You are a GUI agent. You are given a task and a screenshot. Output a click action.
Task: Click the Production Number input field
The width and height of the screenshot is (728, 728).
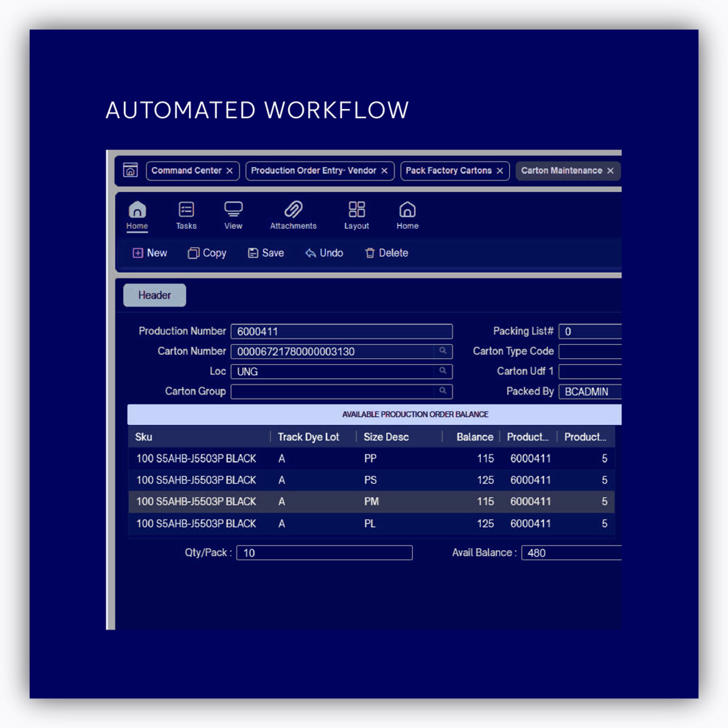click(x=341, y=331)
